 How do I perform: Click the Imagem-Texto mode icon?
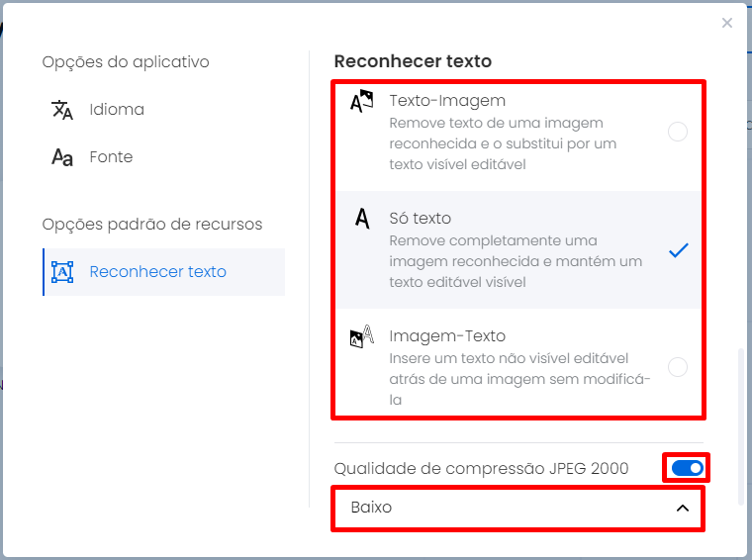tap(361, 336)
